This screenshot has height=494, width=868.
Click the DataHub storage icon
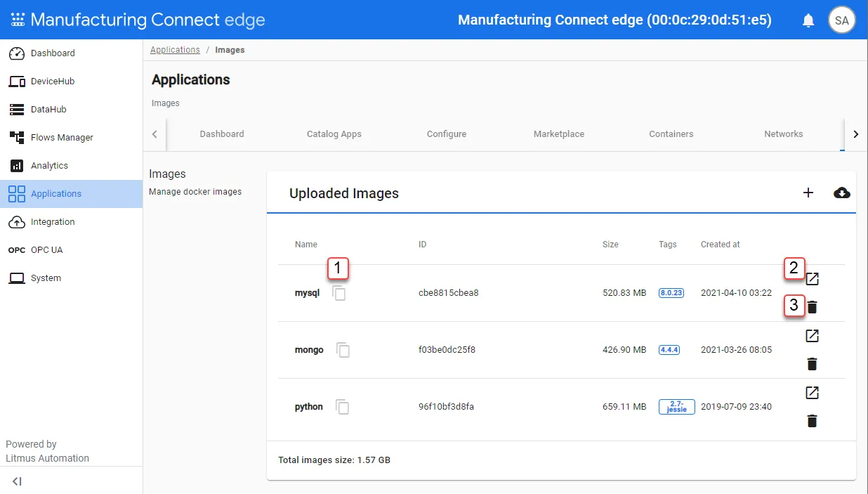click(x=17, y=110)
